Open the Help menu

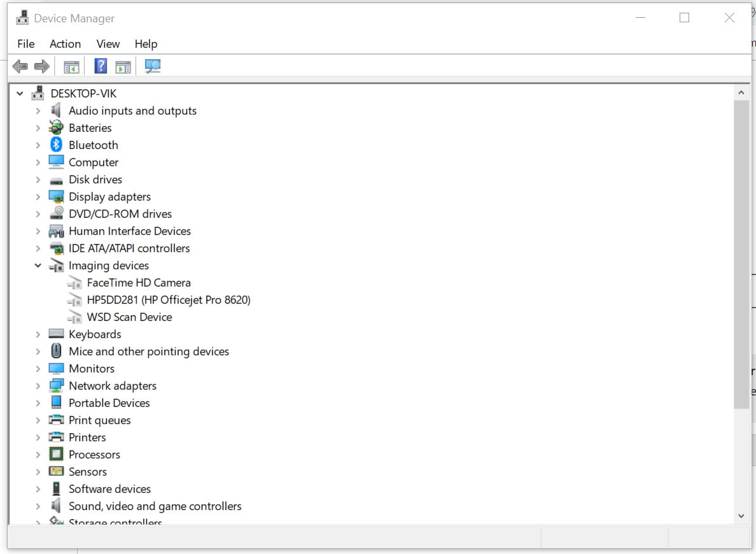[146, 44]
